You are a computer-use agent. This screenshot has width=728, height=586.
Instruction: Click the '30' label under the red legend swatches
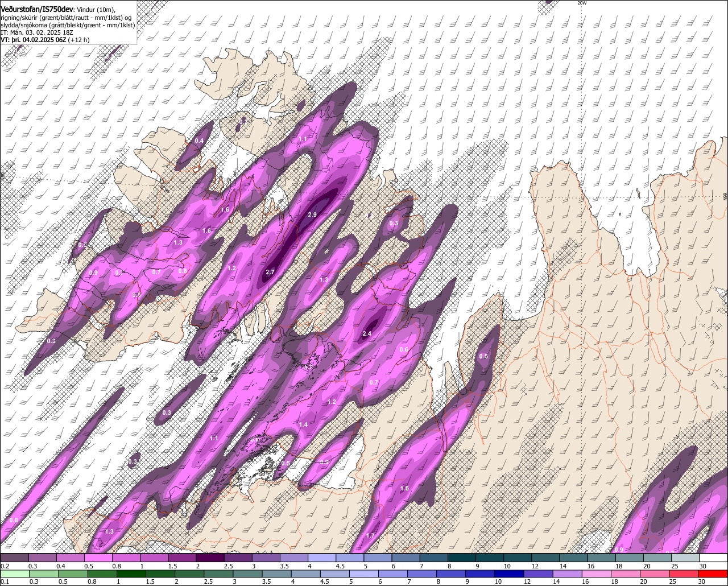pos(703,581)
